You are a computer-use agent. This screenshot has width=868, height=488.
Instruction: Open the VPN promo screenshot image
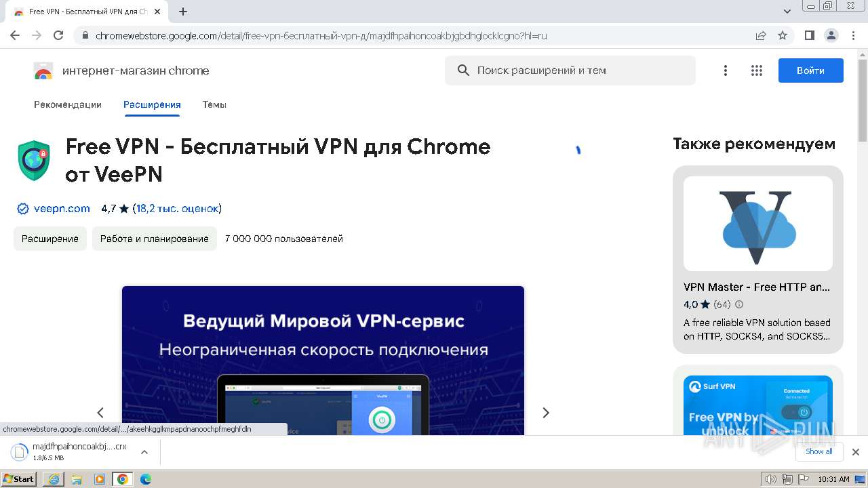pyautogui.click(x=323, y=360)
